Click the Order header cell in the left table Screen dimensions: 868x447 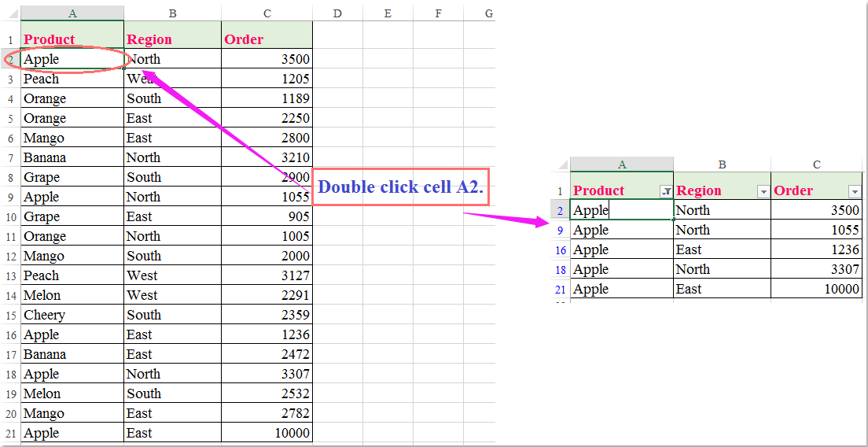click(x=267, y=39)
